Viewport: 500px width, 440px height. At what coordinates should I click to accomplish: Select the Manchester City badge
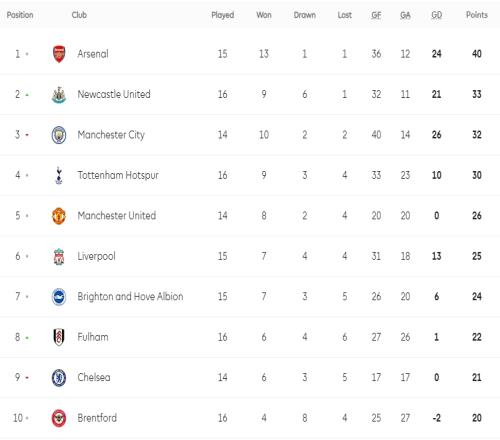tap(59, 135)
